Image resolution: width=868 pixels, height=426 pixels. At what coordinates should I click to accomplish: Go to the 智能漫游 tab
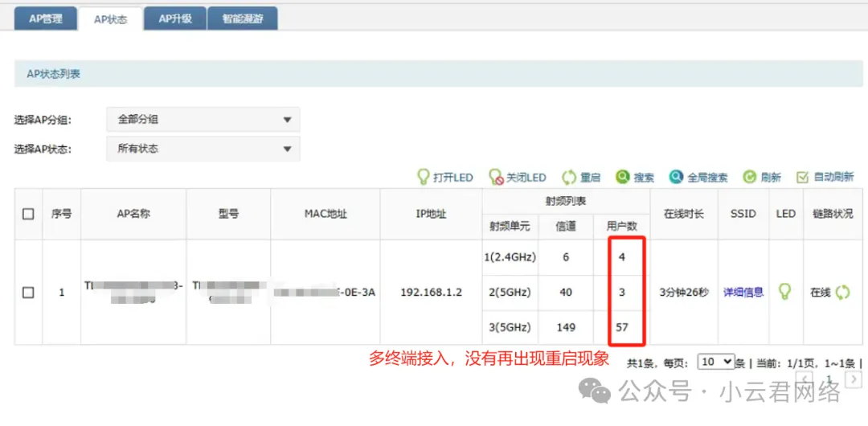coord(243,18)
